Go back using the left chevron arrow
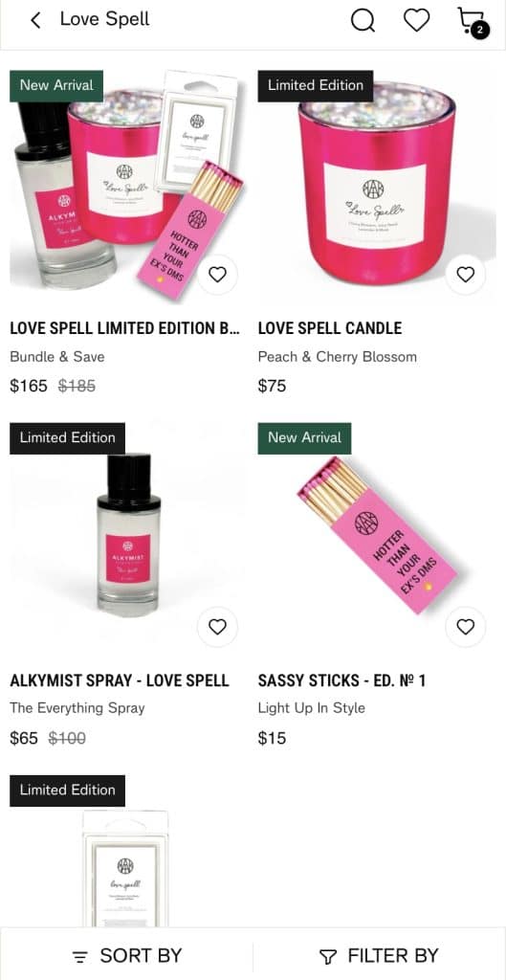Viewport: 506px width, 980px height. (35, 20)
